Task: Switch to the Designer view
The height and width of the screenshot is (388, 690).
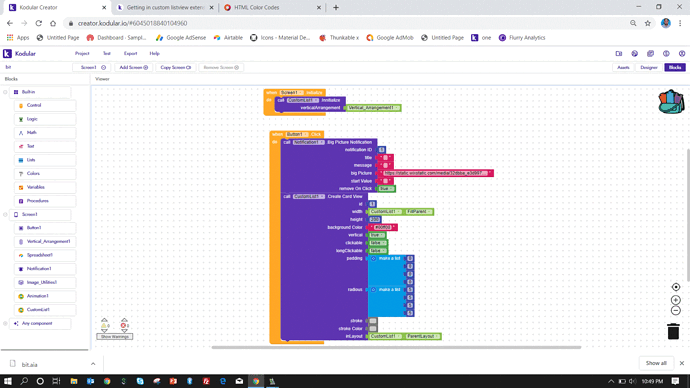Action: 649,68
